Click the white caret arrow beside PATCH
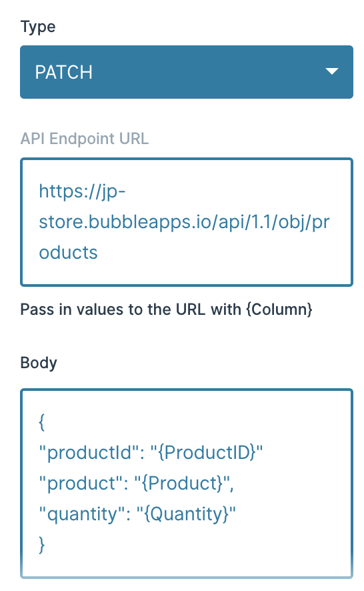 tap(331, 71)
